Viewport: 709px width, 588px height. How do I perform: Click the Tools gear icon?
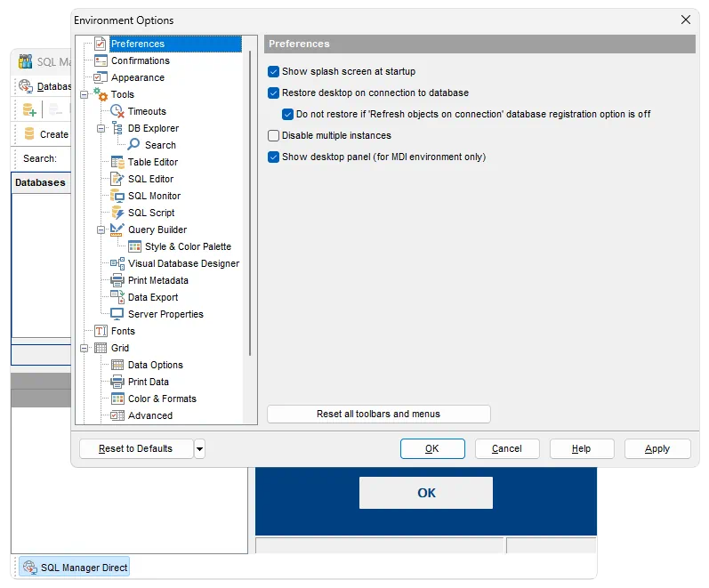tap(101, 94)
